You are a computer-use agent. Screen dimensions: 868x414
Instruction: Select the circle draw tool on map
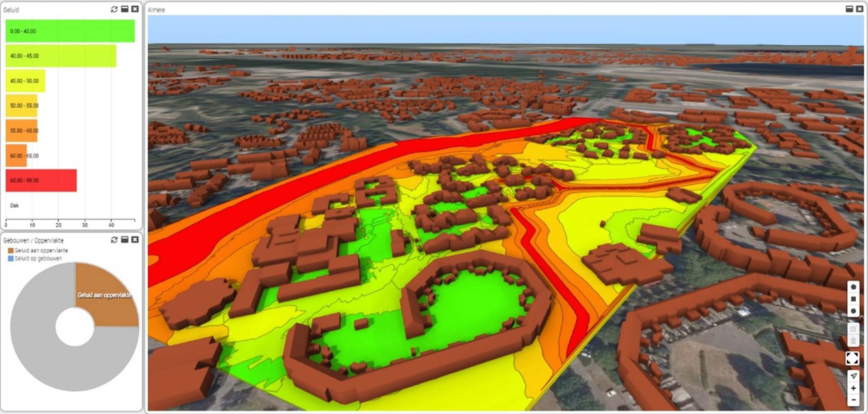point(853,311)
